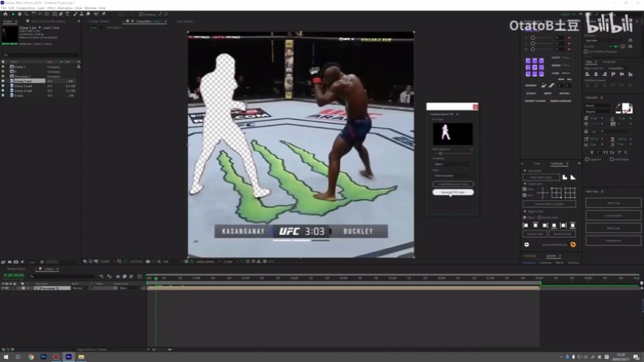Screen dimensions: 644x362
Task: Open the viewer resolution dropdown Full
Action: [172, 261]
